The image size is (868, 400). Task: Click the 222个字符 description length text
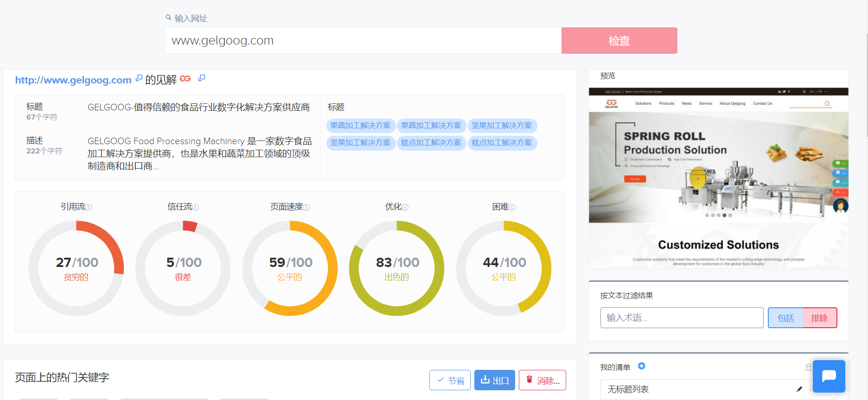click(44, 151)
